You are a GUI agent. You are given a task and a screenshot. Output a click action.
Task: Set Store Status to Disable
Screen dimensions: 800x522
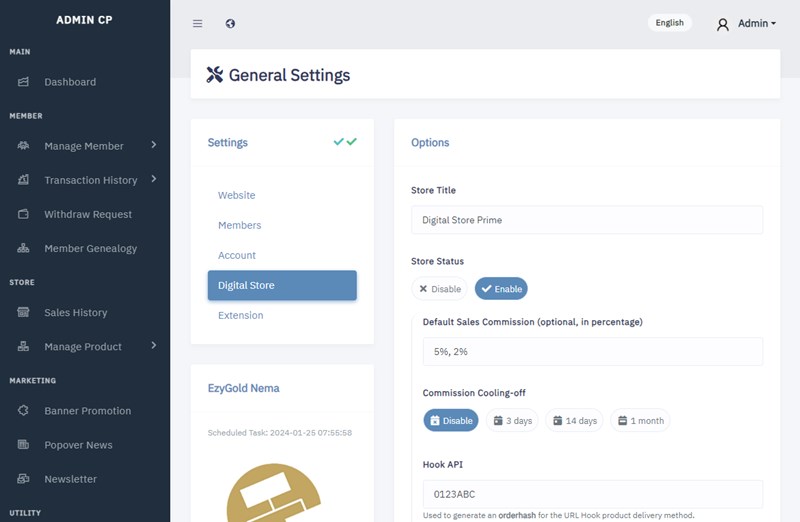439,289
